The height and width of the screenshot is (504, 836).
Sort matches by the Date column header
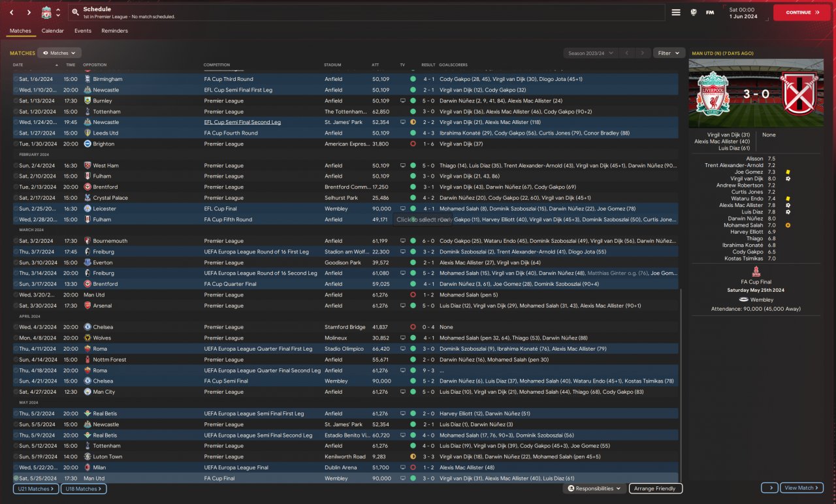pos(18,65)
